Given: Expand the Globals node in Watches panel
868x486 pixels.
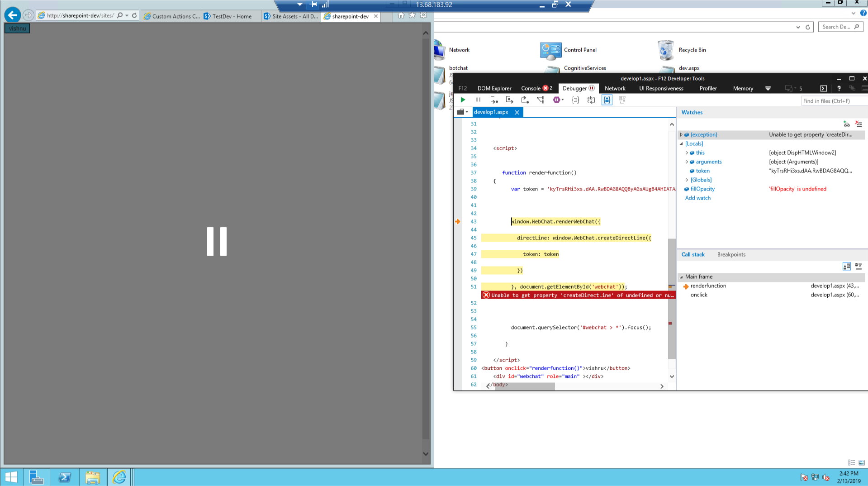Looking at the screenshot, I should tap(687, 180).
